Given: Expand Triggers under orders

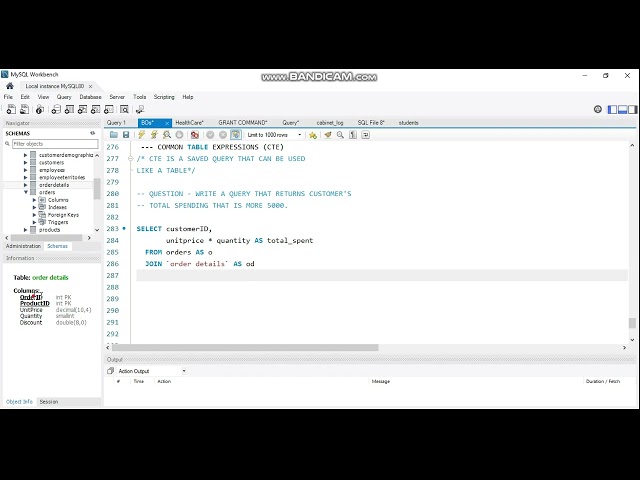Looking at the screenshot, I should point(34,222).
